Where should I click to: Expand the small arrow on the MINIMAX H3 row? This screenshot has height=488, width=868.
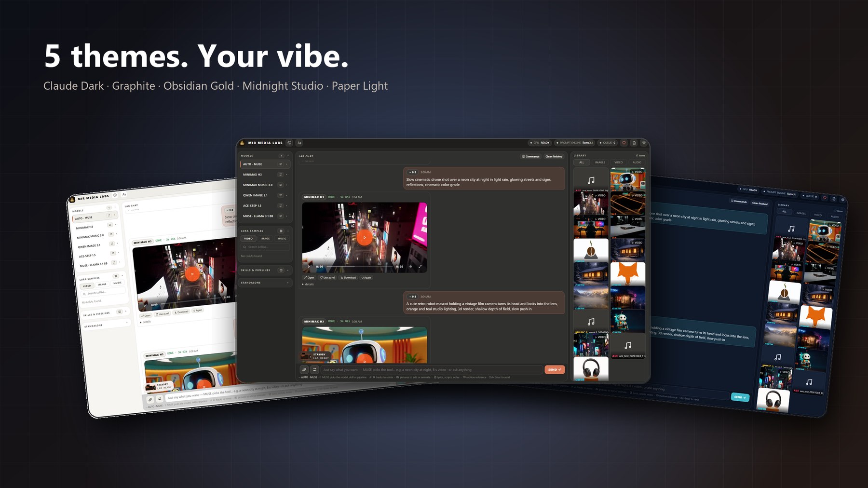click(287, 175)
